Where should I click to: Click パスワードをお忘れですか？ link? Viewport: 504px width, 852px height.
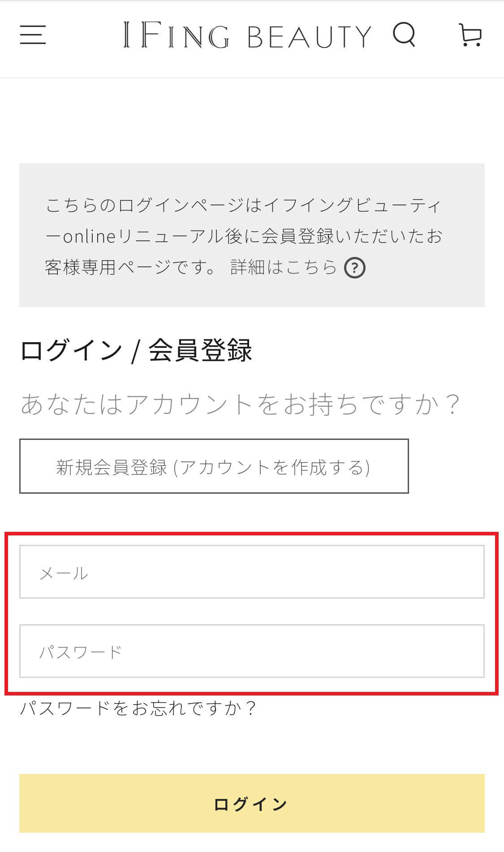pyautogui.click(x=138, y=709)
